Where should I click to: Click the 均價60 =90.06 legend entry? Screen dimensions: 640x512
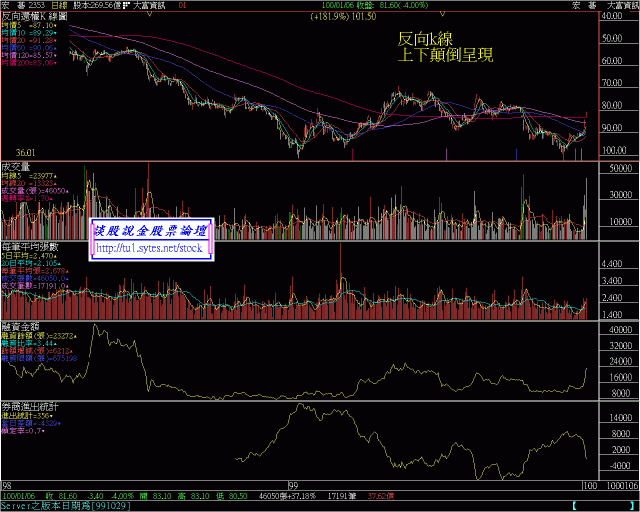click(29, 48)
